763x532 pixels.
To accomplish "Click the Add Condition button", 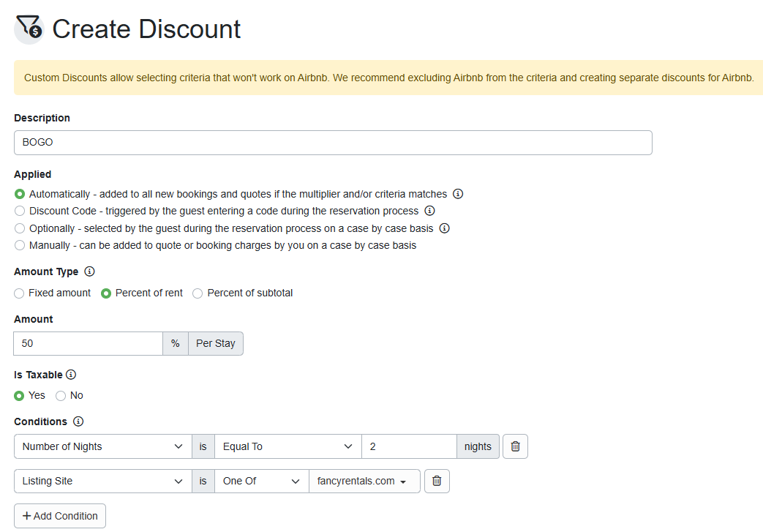I will [x=60, y=516].
